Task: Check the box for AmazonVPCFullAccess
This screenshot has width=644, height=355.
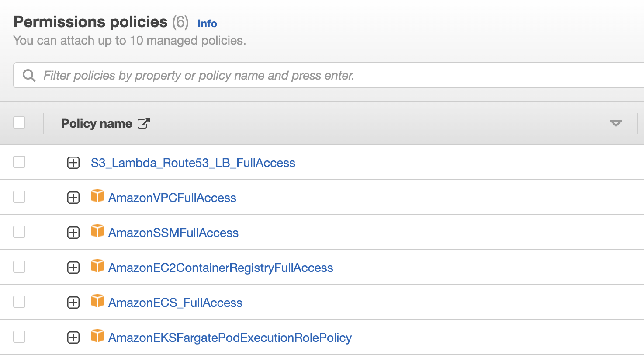Action: click(19, 197)
